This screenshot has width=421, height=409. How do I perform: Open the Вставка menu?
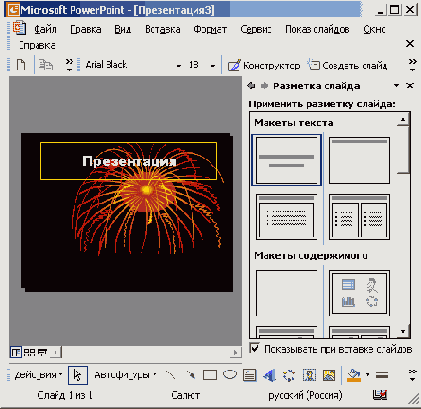163,29
